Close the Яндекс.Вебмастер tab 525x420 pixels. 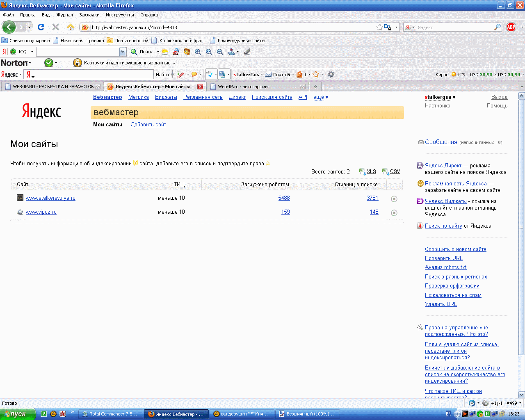(200, 87)
